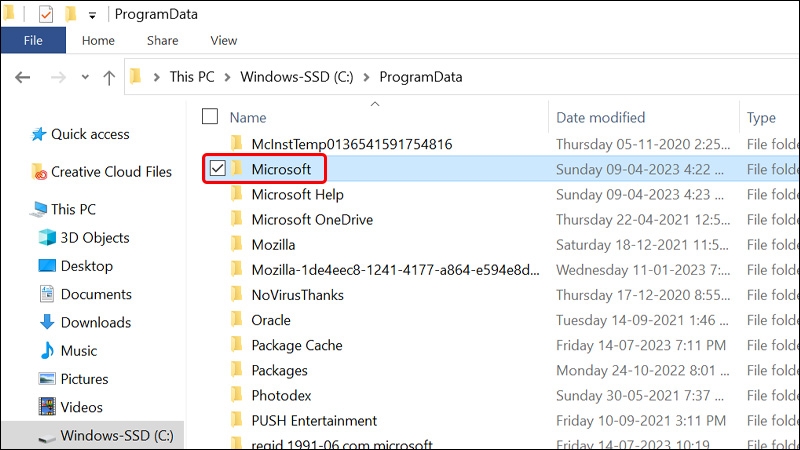Click the Packages folder icon
Image resolution: width=800 pixels, height=450 pixels.
tap(237, 369)
